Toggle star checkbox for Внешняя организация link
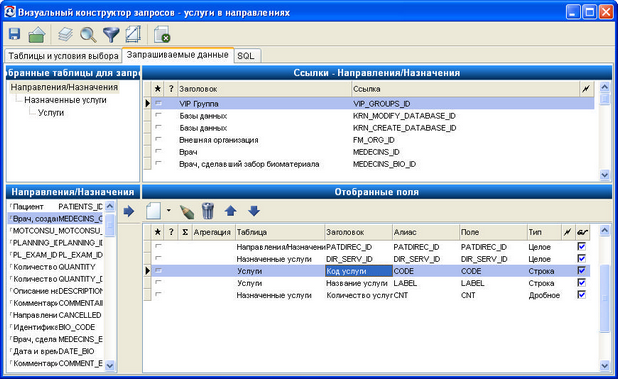618x379 pixels. [158, 139]
